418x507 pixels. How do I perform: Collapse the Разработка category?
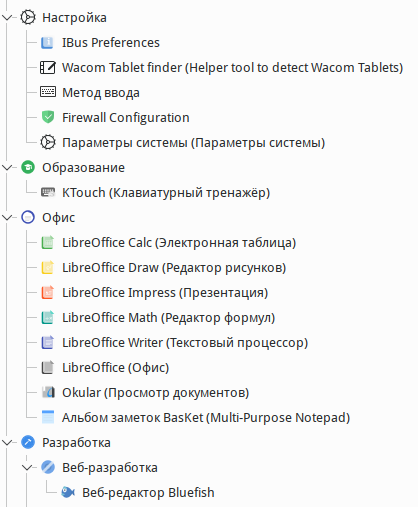pos(7,442)
